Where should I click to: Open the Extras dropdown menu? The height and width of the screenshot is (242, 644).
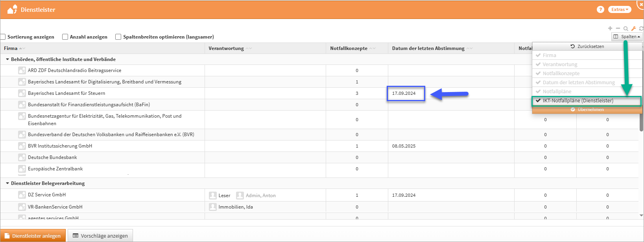(x=620, y=9)
